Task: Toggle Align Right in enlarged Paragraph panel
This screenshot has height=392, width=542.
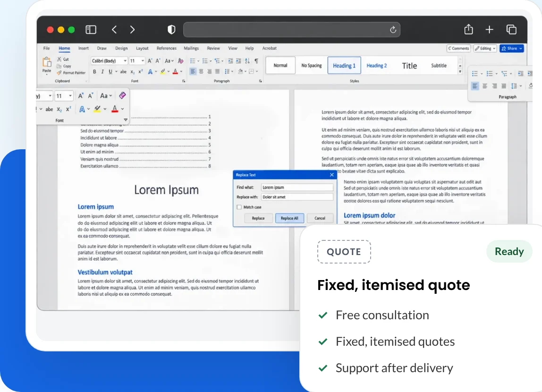Action: (494, 86)
